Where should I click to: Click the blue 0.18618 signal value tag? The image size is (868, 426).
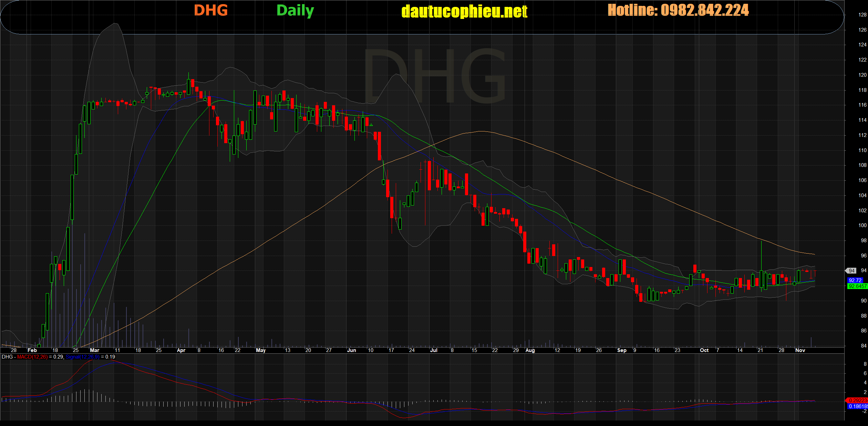tap(857, 406)
